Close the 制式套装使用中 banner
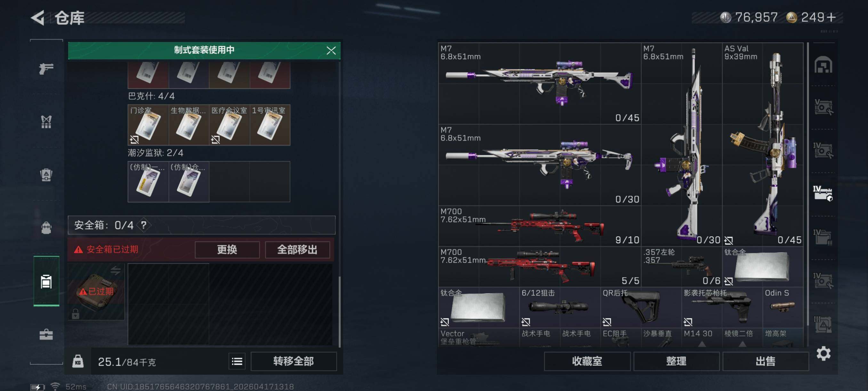The height and width of the screenshot is (391, 868). [331, 51]
